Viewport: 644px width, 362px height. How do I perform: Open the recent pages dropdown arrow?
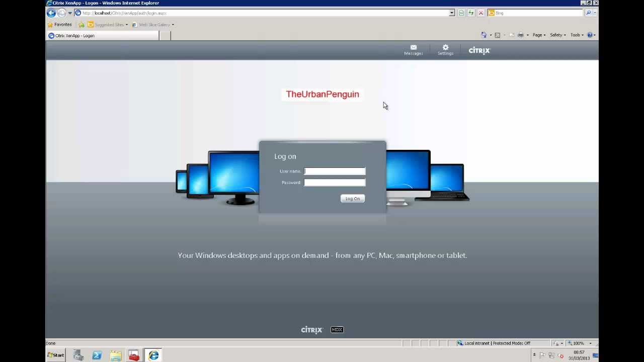[70, 13]
